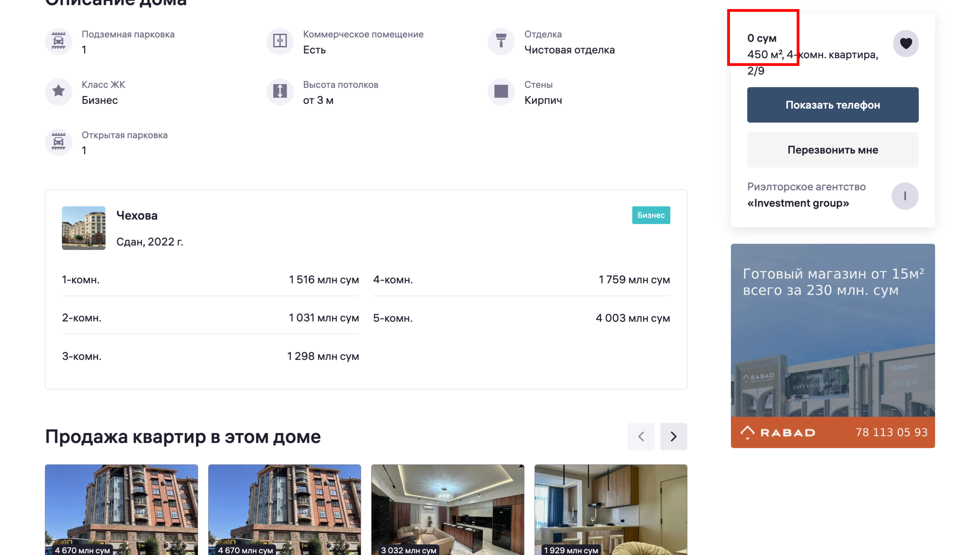Open the Чехова building thumbnail

(x=83, y=228)
